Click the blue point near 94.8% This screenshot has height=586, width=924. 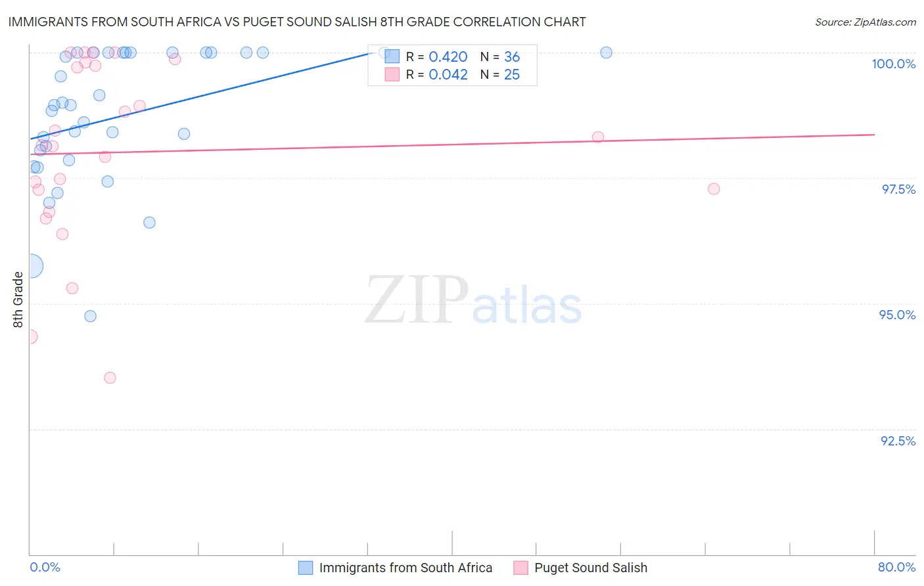pos(91,316)
